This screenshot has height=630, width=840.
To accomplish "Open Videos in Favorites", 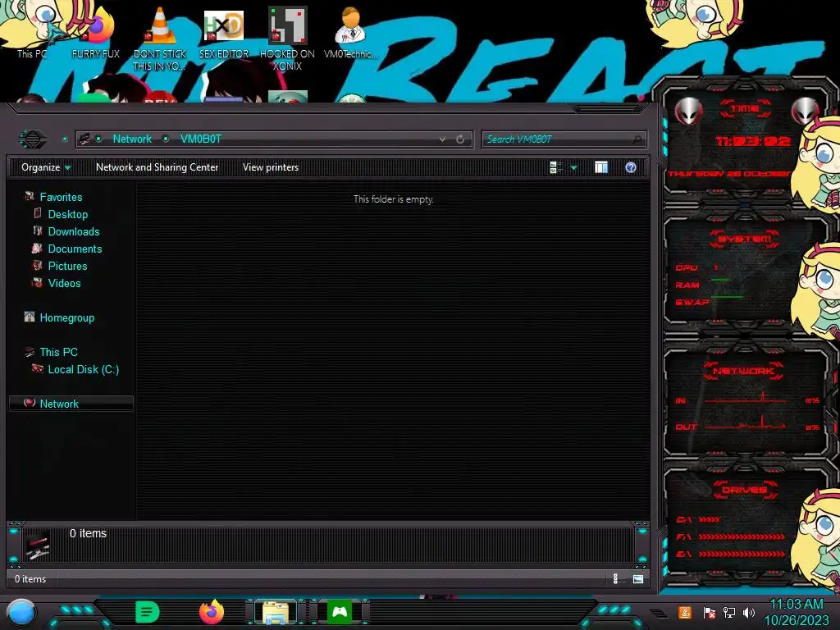I will (64, 283).
